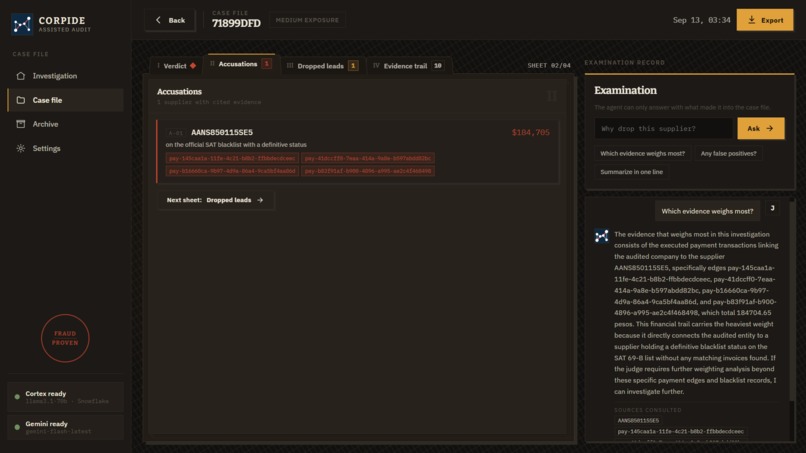This screenshot has height=453, width=806.
Task: Click the Medium Exposure badge
Action: [x=307, y=20]
